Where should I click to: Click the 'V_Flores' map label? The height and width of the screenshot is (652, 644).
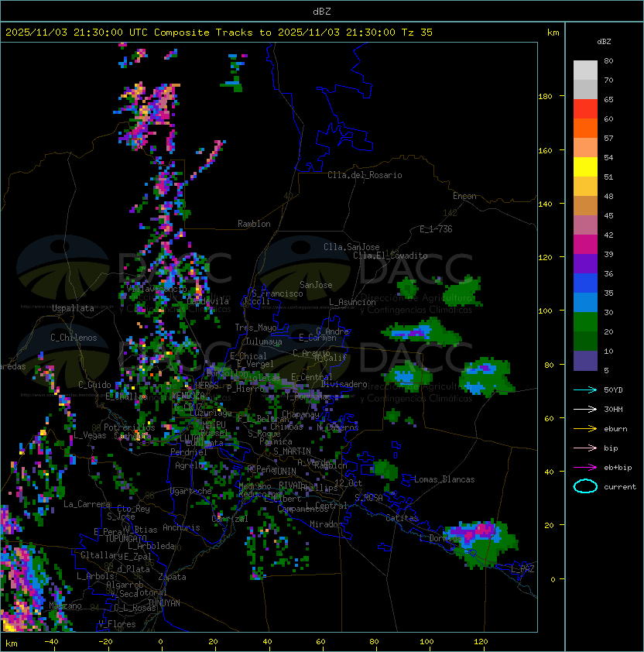(x=117, y=624)
